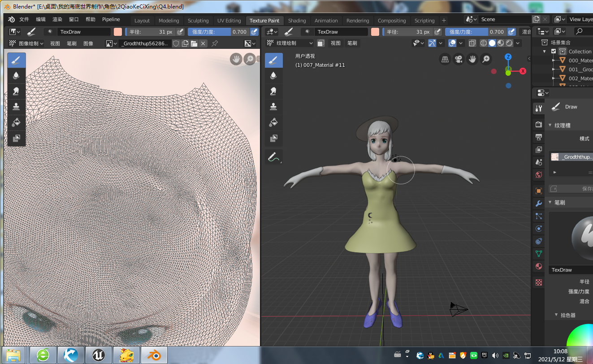Select the Soften tool in image editor
The image size is (593, 364).
click(17, 76)
